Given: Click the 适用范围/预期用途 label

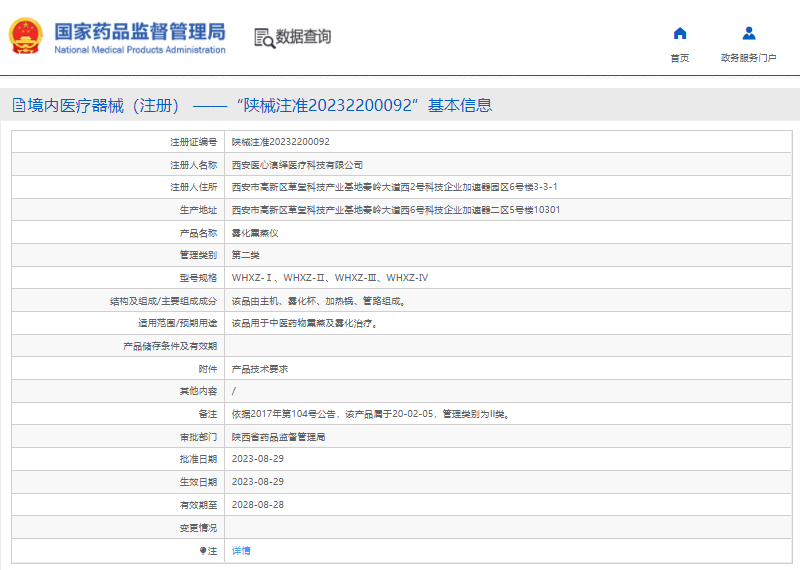Looking at the screenshot, I should tap(178, 324).
